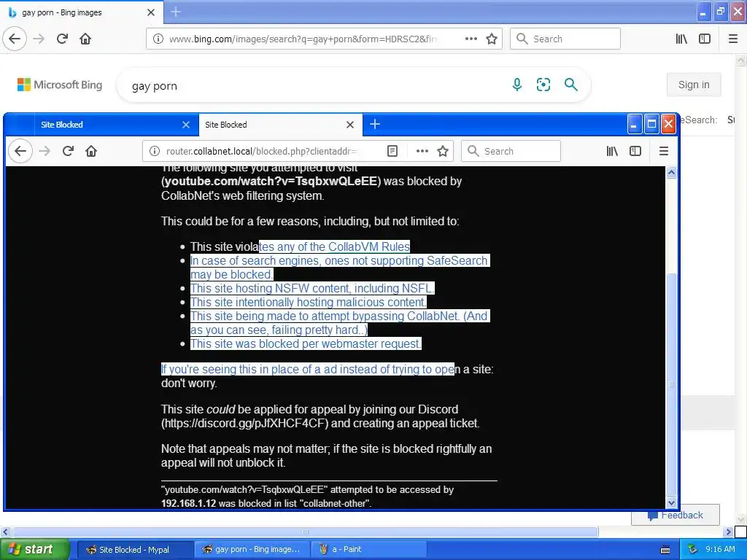Select the second Site Blocked tab
The image size is (747, 560).
pos(273,125)
